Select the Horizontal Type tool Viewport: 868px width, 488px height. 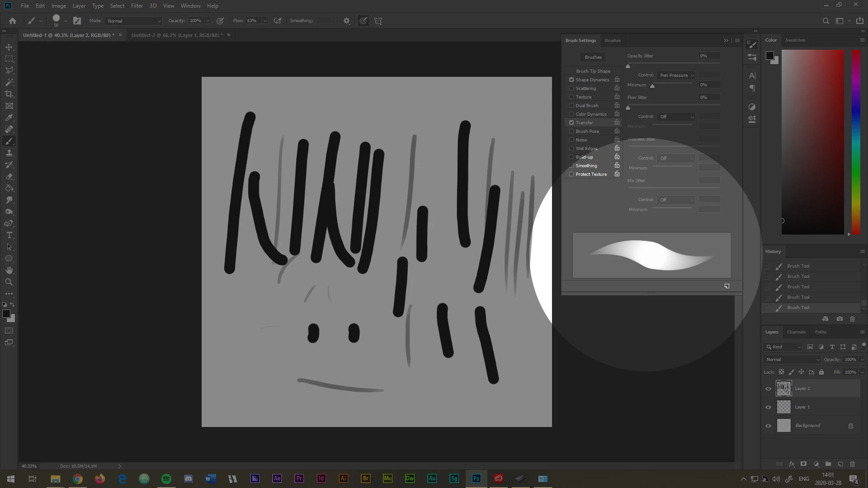tap(9, 235)
